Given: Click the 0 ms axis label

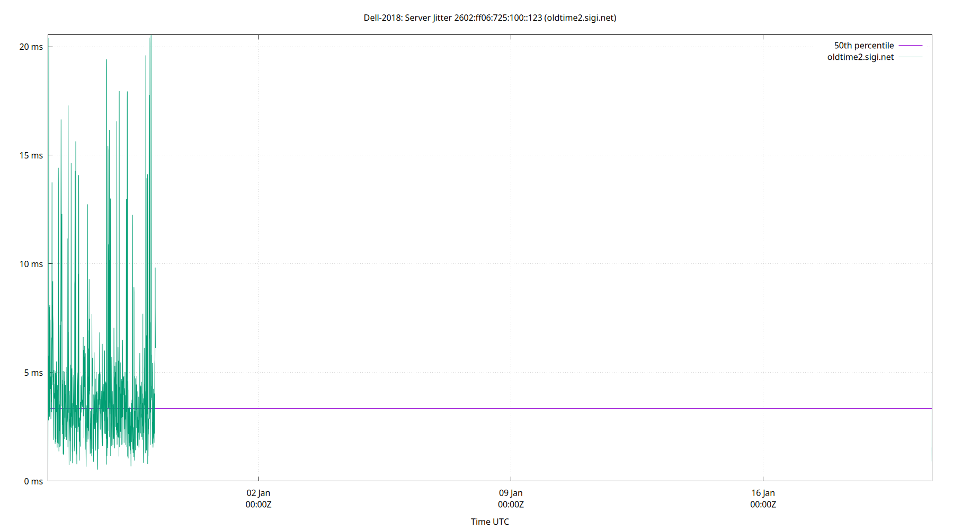Looking at the screenshot, I should 33,481.
